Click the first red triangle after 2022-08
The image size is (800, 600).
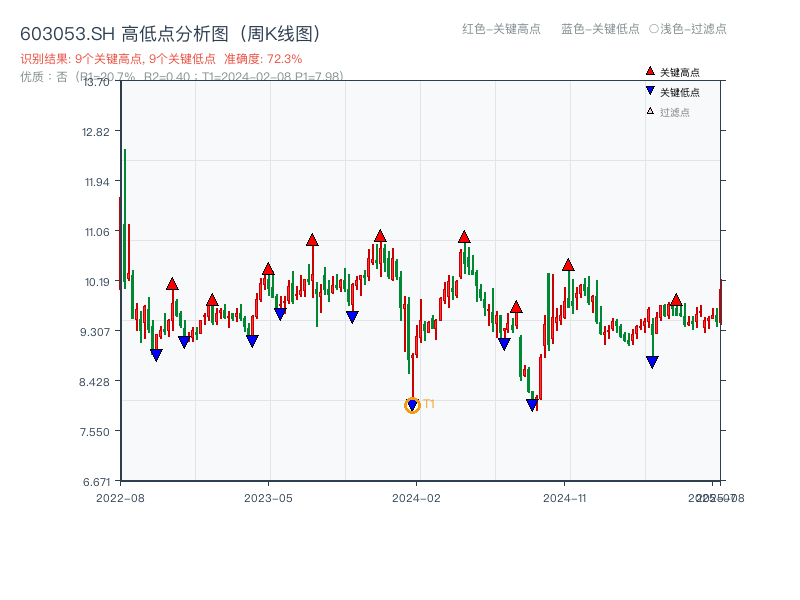click(x=171, y=283)
